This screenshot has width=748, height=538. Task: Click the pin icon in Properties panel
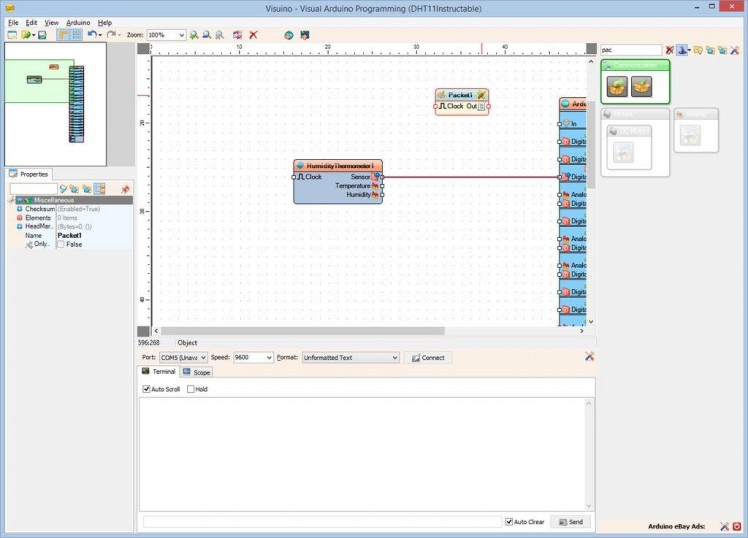(x=126, y=188)
